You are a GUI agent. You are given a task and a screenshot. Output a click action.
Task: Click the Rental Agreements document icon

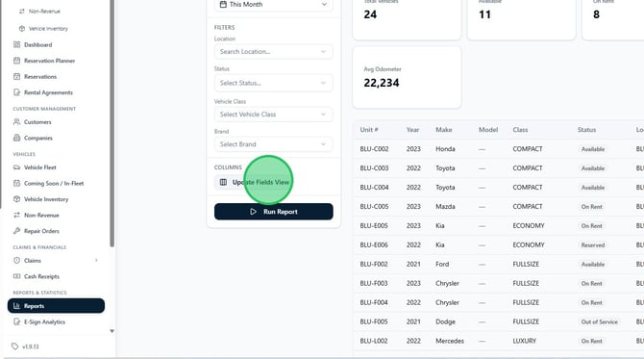tap(17, 92)
